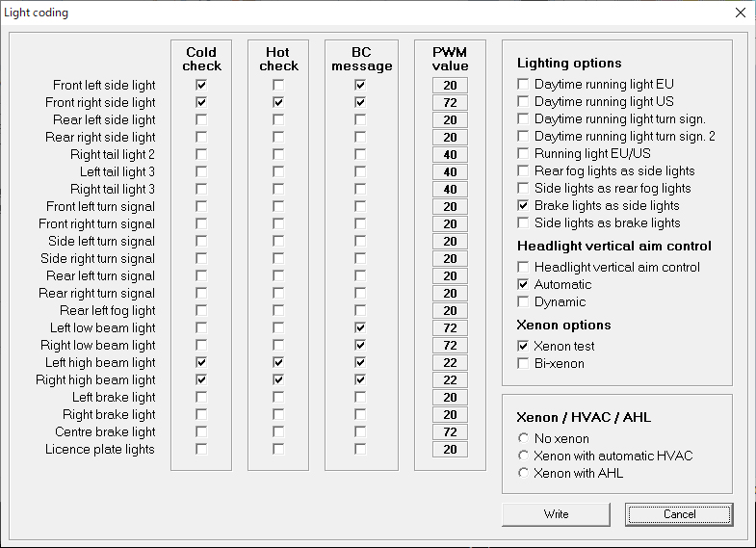Click PWM value for Rear right turn signal
Screen dimensions: 756x548
pyautogui.click(x=450, y=294)
